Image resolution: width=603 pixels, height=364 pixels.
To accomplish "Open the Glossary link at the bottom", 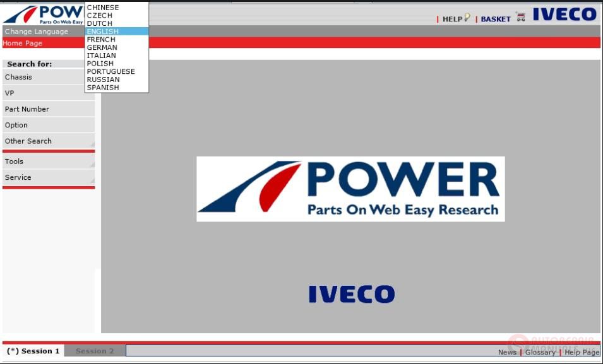I will (539, 353).
